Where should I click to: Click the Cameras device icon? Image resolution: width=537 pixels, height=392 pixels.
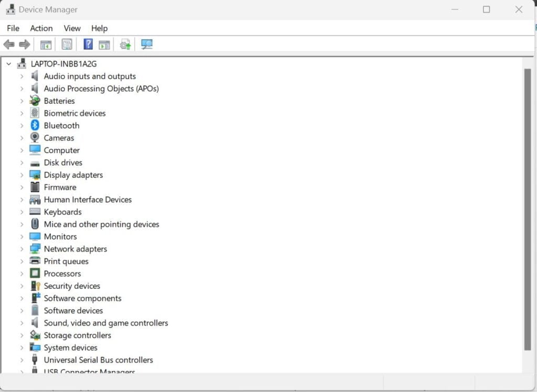[x=35, y=138]
